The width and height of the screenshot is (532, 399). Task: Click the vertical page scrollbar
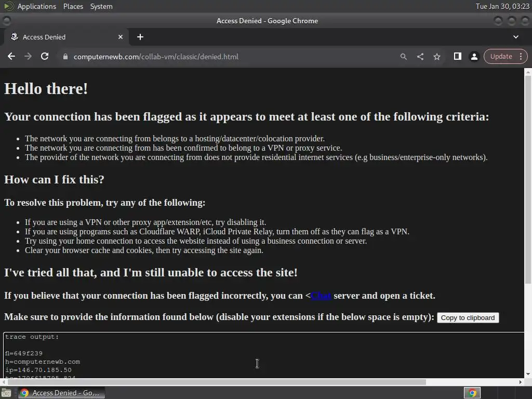528,180
